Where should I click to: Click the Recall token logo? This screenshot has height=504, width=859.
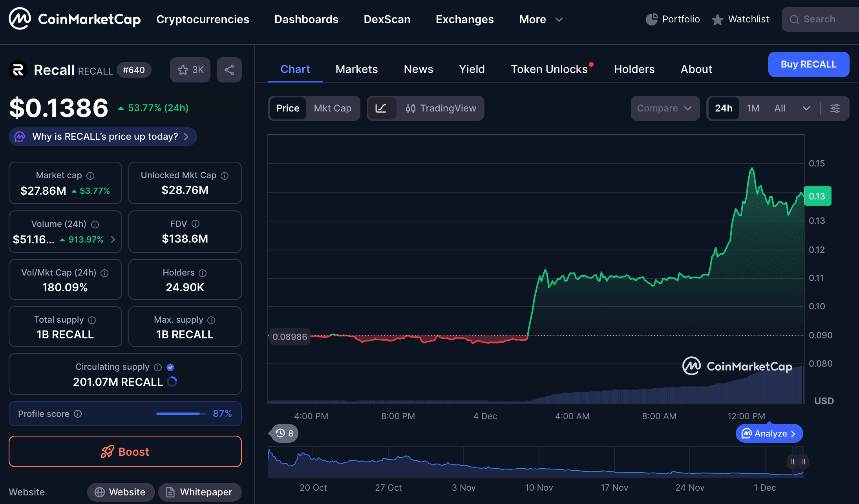point(17,70)
